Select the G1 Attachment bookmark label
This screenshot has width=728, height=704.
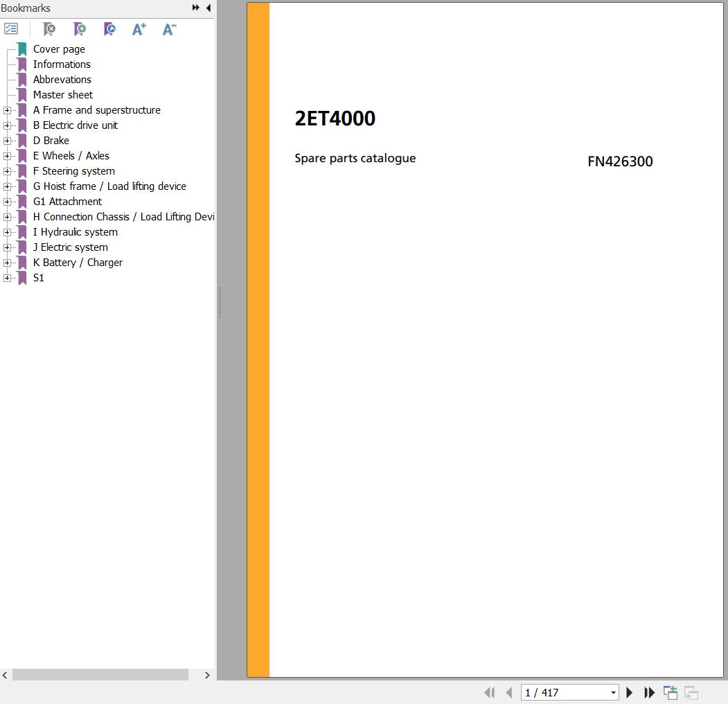[67, 202]
